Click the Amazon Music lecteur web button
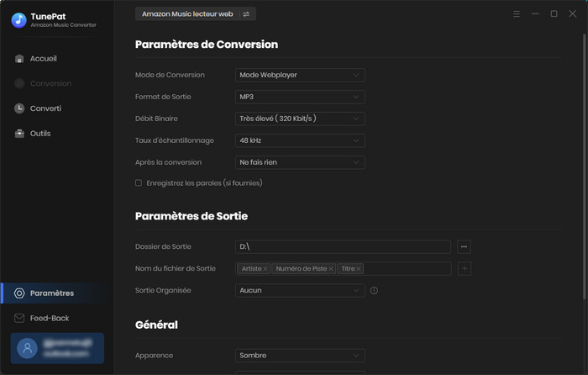The height and width of the screenshot is (375, 588). tap(187, 14)
